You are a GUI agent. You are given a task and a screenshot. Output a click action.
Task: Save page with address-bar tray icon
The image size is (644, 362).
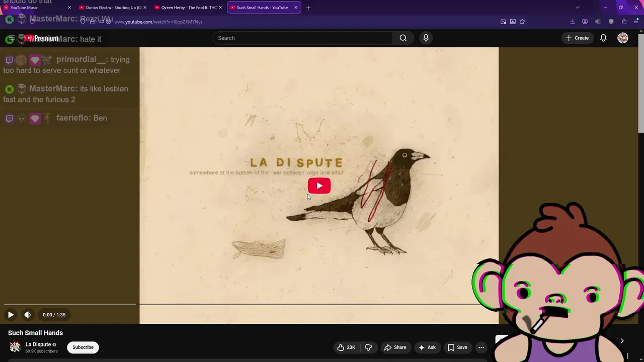[x=513, y=22]
